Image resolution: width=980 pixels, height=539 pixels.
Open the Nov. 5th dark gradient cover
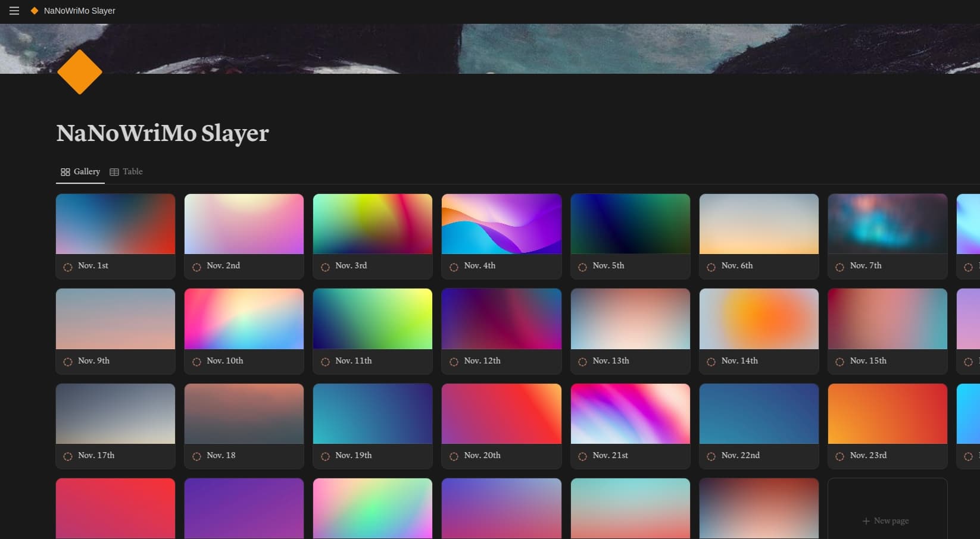coord(631,224)
